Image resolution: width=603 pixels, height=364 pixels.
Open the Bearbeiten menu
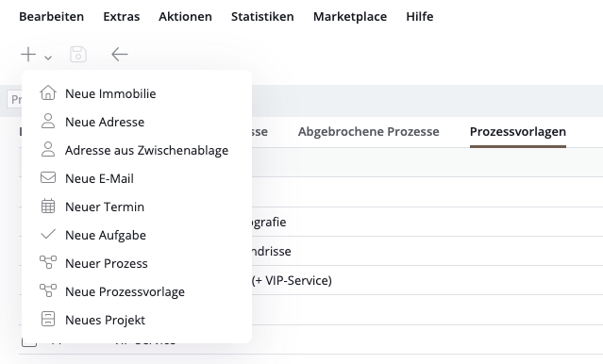click(52, 17)
